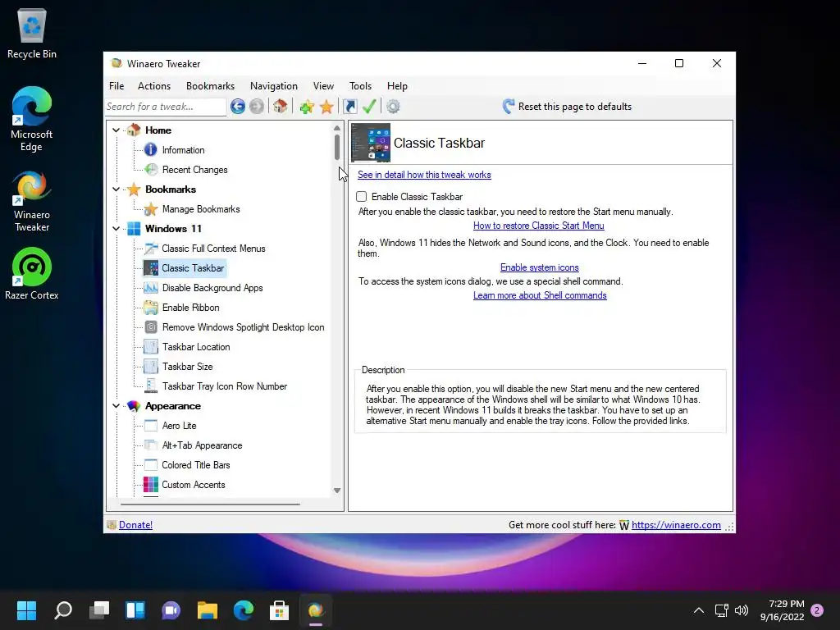Enable Classic Taskbar checkbox
840x630 pixels.
click(362, 197)
